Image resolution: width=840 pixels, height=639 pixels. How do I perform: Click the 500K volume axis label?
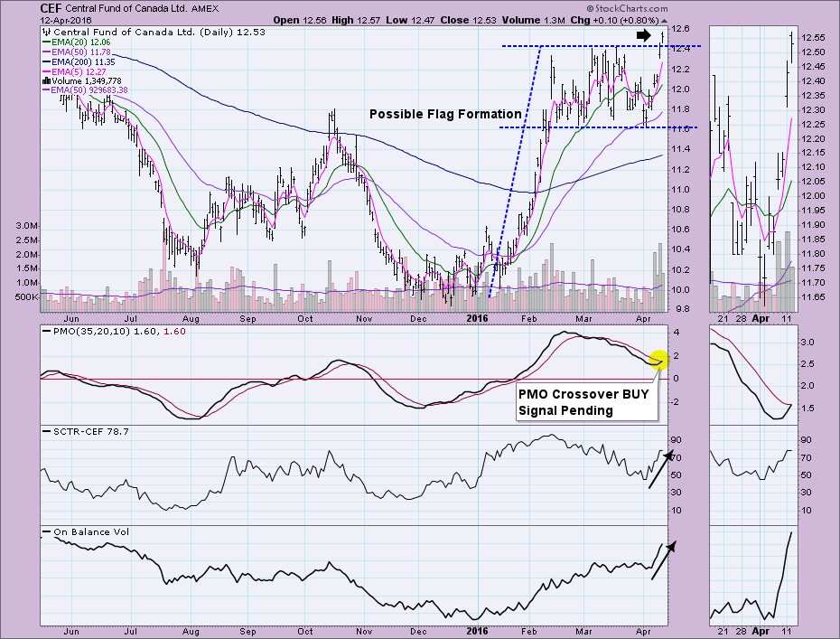pyautogui.click(x=26, y=297)
